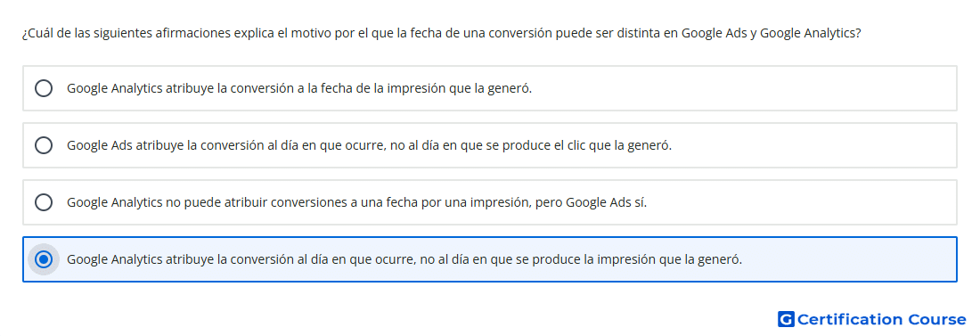Open the Certification Course watermark link
The image size is (980, 336).
pyautogui.click(x=872, y=319)
